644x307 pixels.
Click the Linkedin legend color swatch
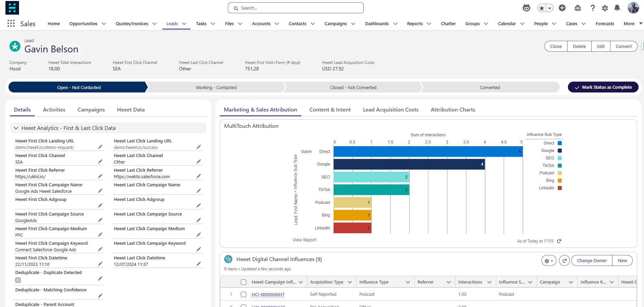point(560,188)
